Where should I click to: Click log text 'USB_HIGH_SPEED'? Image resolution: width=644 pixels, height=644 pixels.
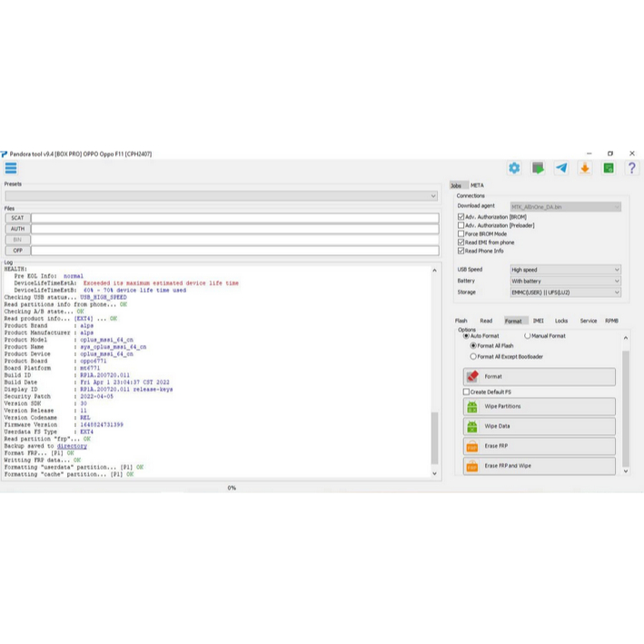104,297
